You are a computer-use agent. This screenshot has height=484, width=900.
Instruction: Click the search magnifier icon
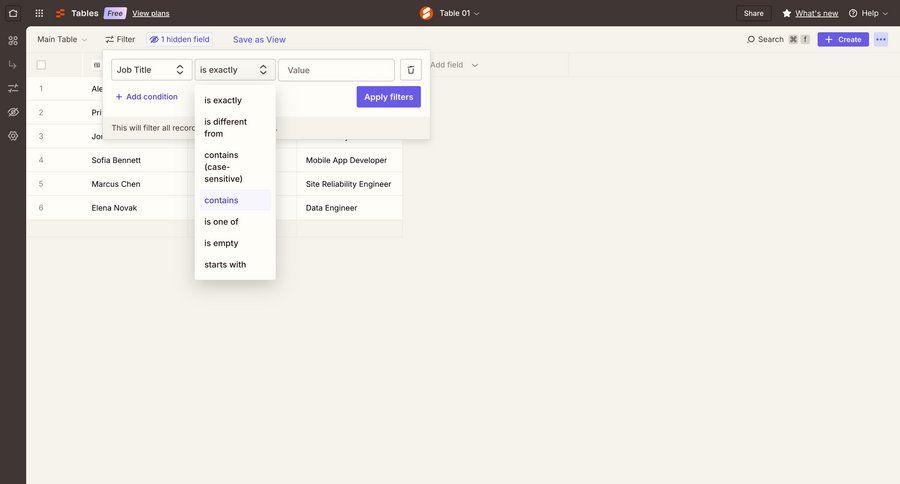[x=751, y=40]
